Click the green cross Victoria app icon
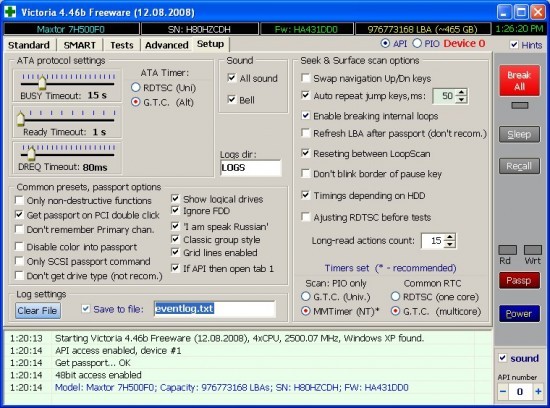 [x=10, y=11]
